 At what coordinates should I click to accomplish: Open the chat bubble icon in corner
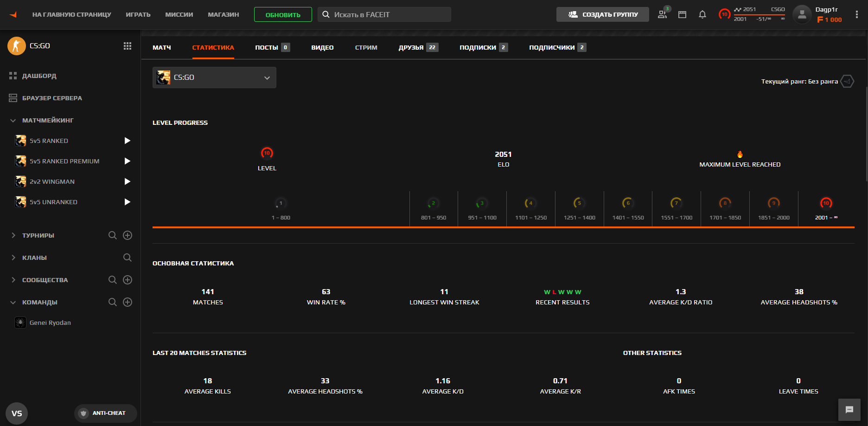click(849, 410)
